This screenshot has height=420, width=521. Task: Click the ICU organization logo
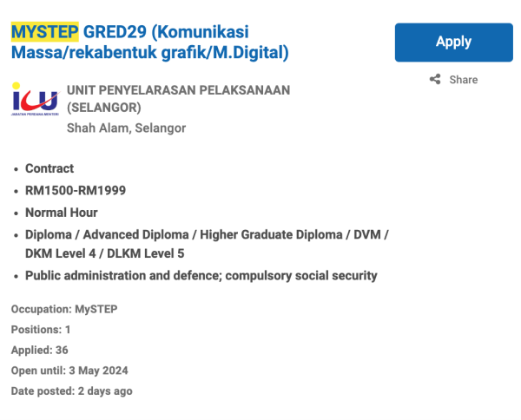point(34,100)
